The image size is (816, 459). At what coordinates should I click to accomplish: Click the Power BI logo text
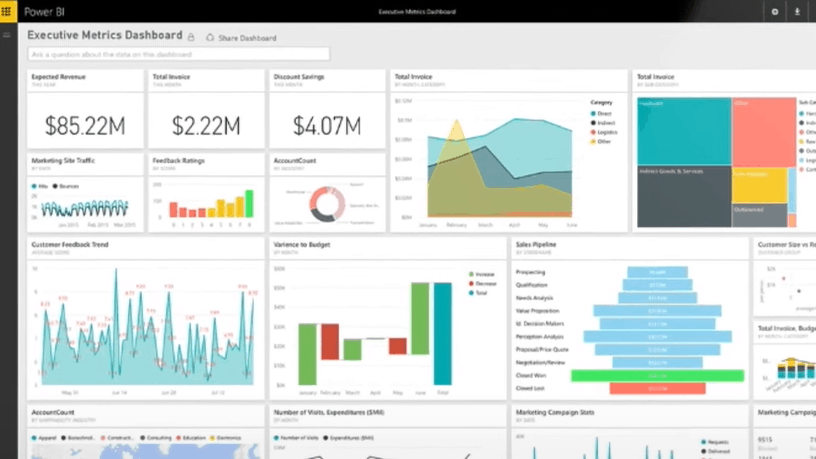tap(44, 11)
